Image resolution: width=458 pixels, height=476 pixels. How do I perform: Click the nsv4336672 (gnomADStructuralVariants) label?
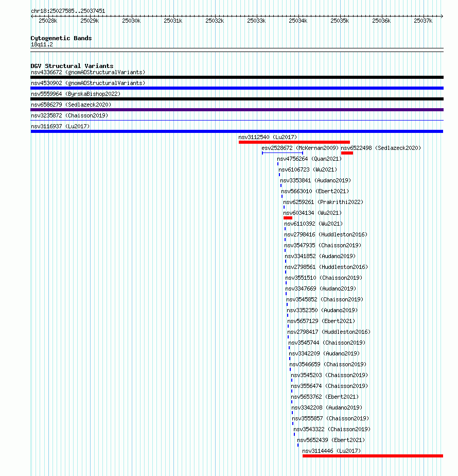[x=88, y=72]
